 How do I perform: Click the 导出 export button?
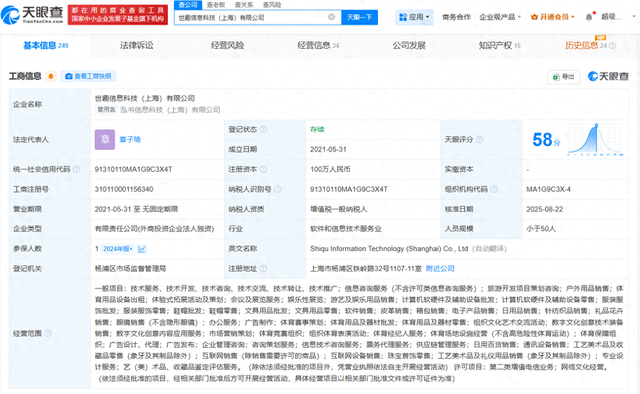[x=563, y=77]
